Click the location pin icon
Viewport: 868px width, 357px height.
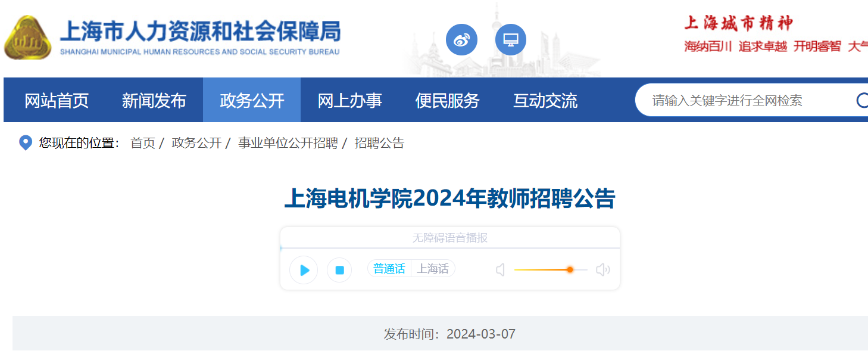(26, 143)
